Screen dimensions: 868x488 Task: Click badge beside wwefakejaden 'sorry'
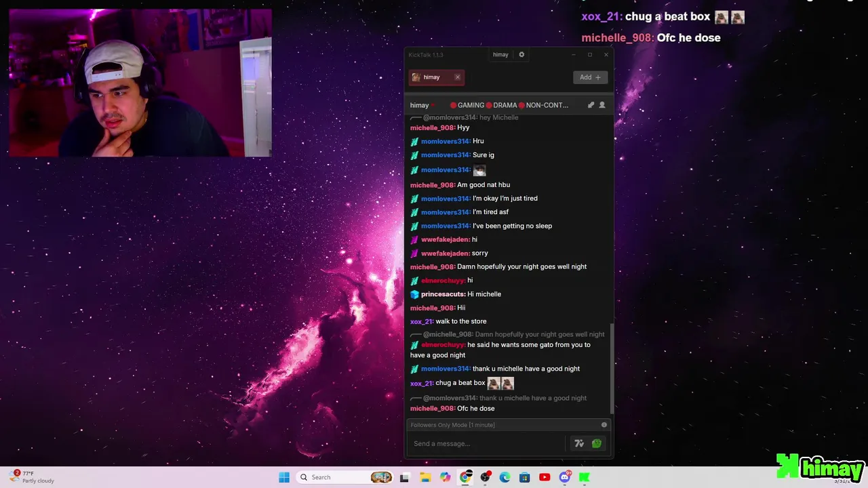pyautogui.click(x=414, y=253)
